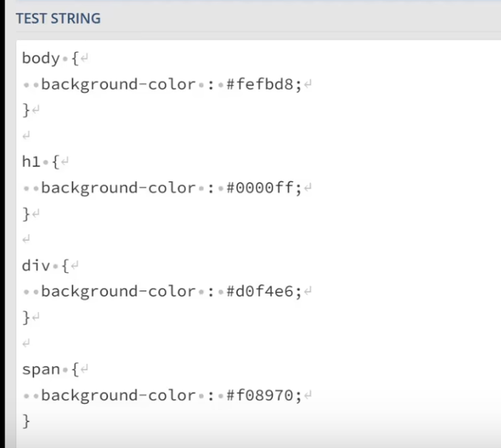Click the closing brace of h1 rule
Image resolution: width=501 pixels, height=448 pixels.
pos(26,214)
